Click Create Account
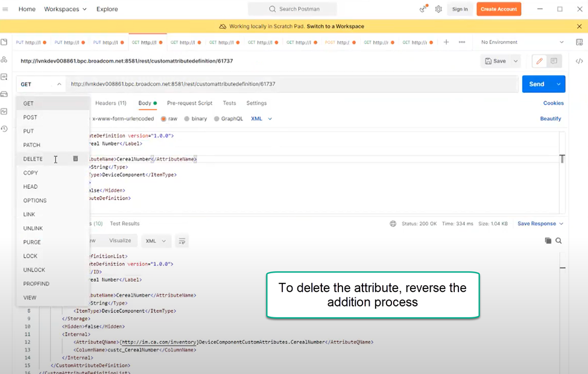Image resolution: width=588 pixels, height=374 pixels. [x=499, y=9]
